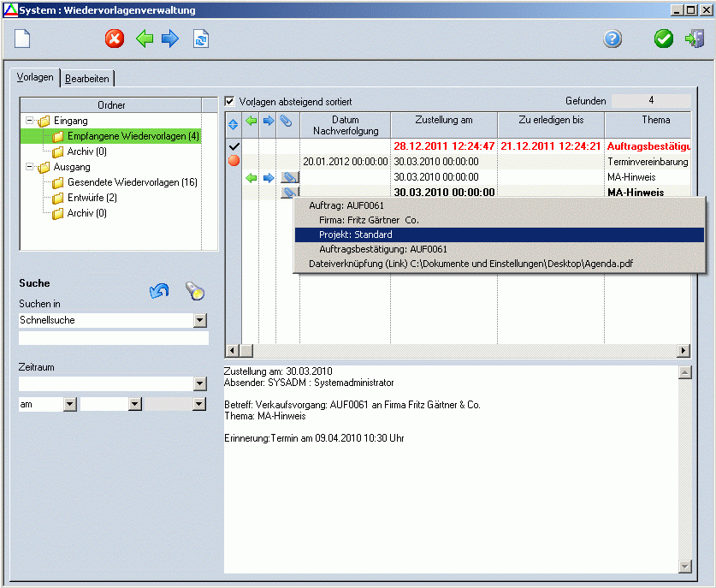The height and width of the screenshot is (588, 716).
Task: Click the new document icon in toolbar
Action: click(x=22, y=39)
